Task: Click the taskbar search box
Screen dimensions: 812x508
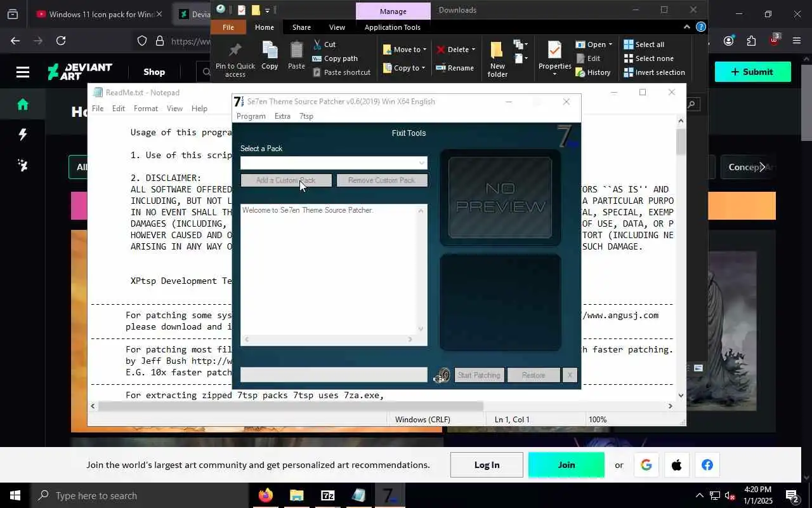Action: [140, 495]
